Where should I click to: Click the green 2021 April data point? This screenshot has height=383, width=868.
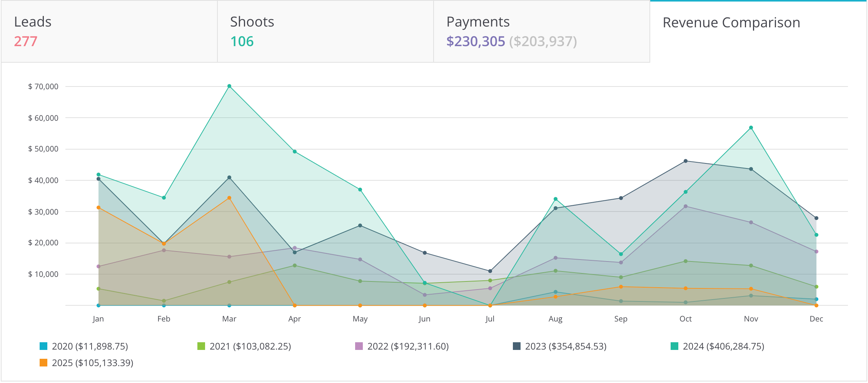(295, 265)
